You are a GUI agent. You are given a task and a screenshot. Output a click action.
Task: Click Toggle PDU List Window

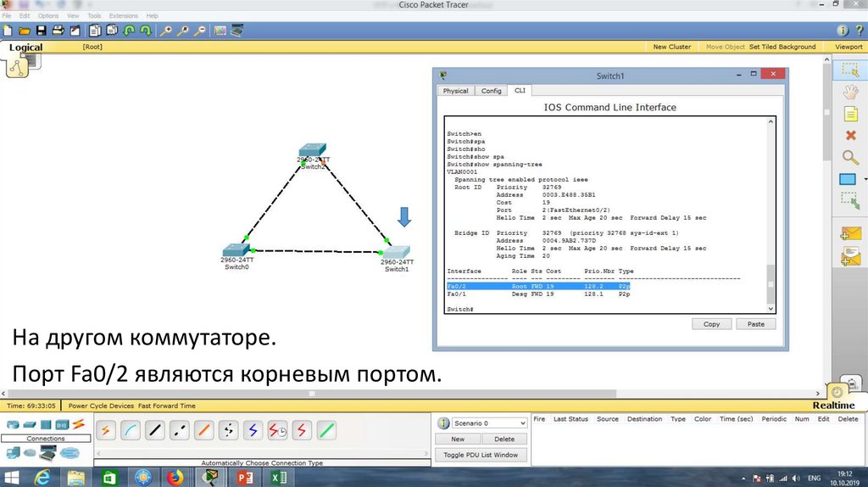(481, 455)
